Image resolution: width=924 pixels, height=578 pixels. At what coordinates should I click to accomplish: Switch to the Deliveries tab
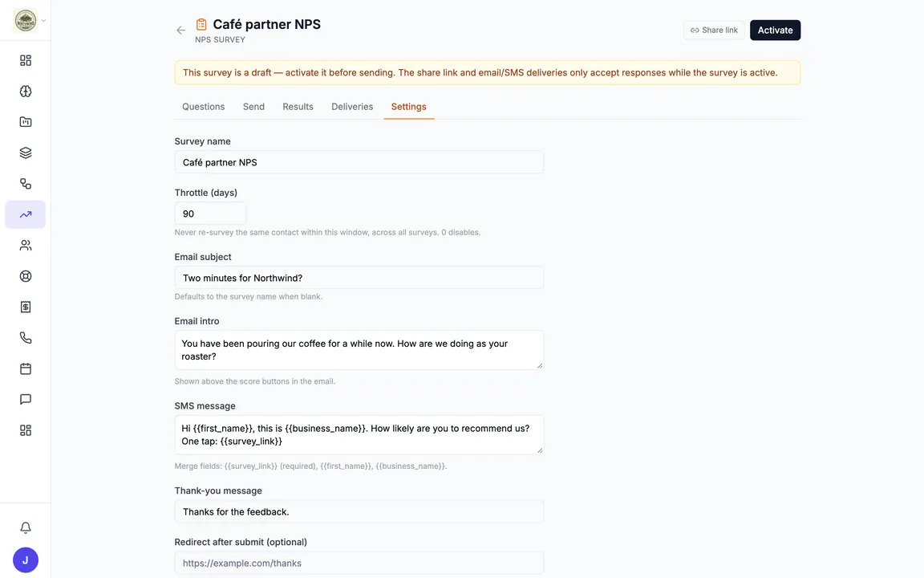(352, 107)
